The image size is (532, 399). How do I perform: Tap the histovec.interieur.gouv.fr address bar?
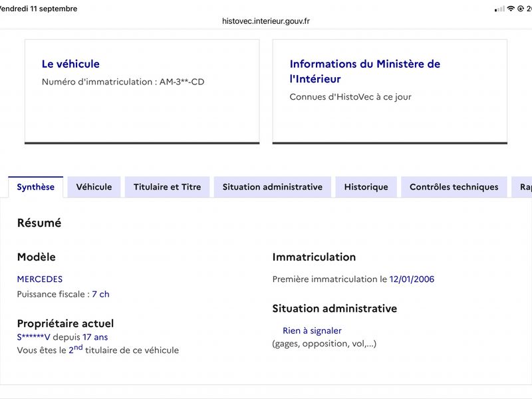(x=266, y=21)
